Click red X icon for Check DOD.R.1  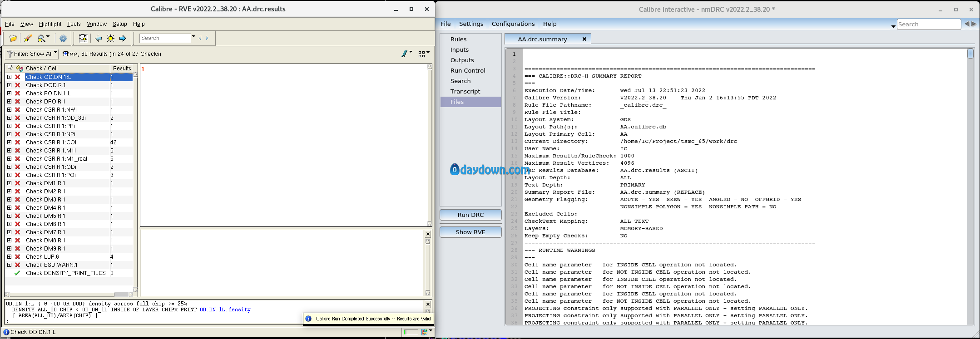click(17, 85)
